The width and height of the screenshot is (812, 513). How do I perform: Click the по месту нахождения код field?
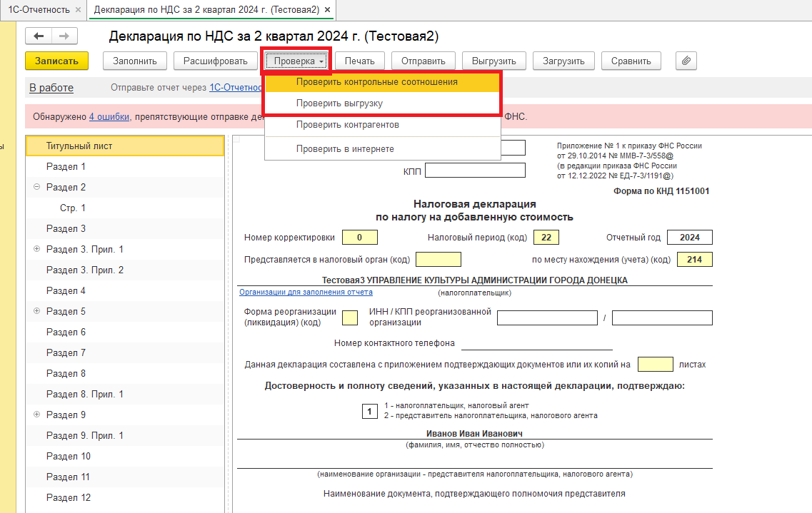coord(694,260)
